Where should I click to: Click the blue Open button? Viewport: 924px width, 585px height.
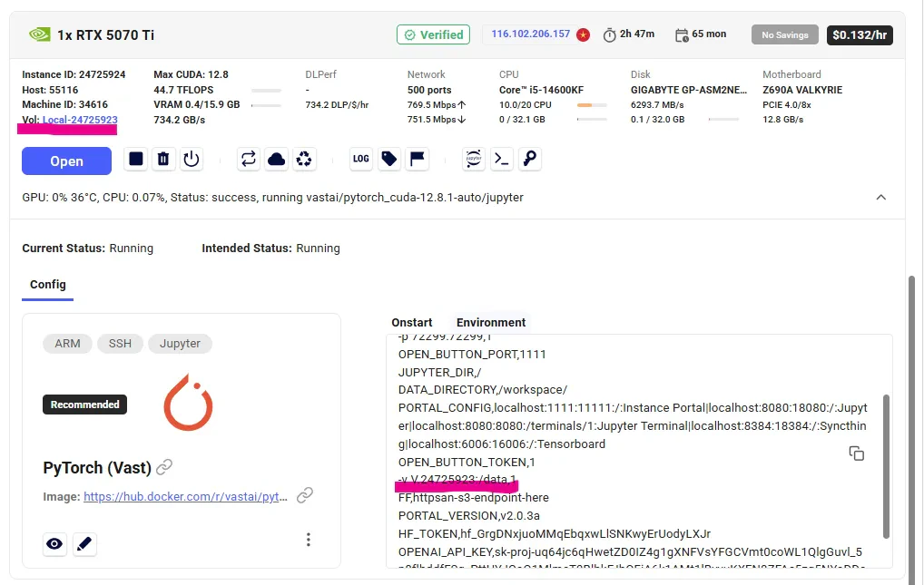(66, 161)
